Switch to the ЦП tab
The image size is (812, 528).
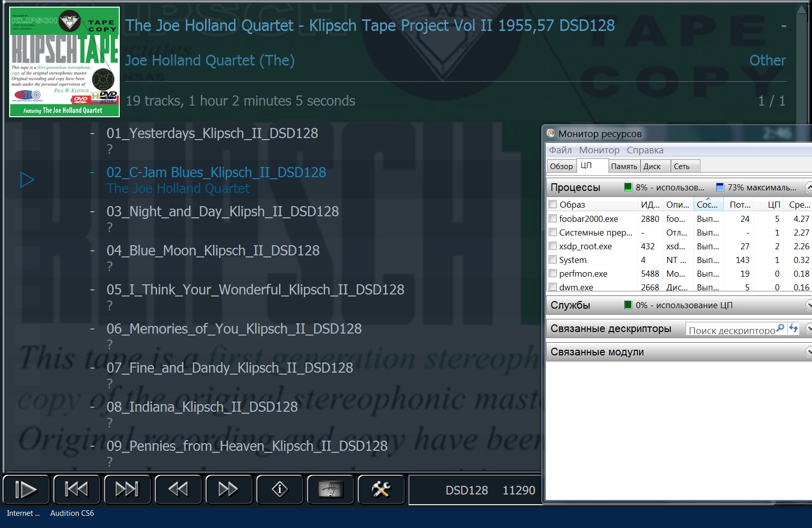coord(592,166)
